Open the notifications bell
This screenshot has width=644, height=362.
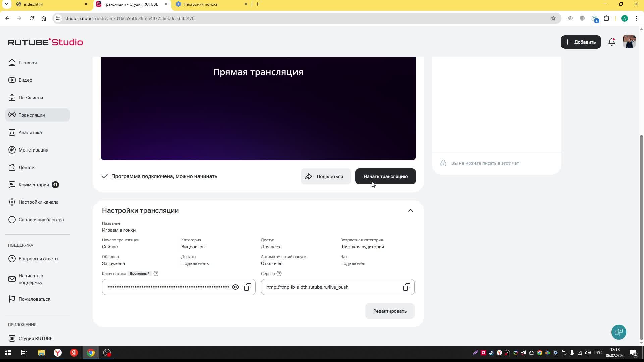612,42
